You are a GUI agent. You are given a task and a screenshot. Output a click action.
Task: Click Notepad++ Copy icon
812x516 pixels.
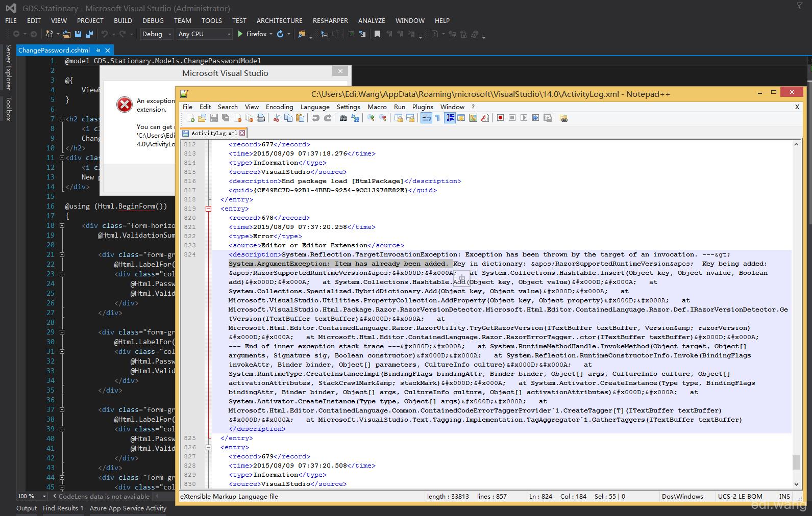click(x=288, y=118)
